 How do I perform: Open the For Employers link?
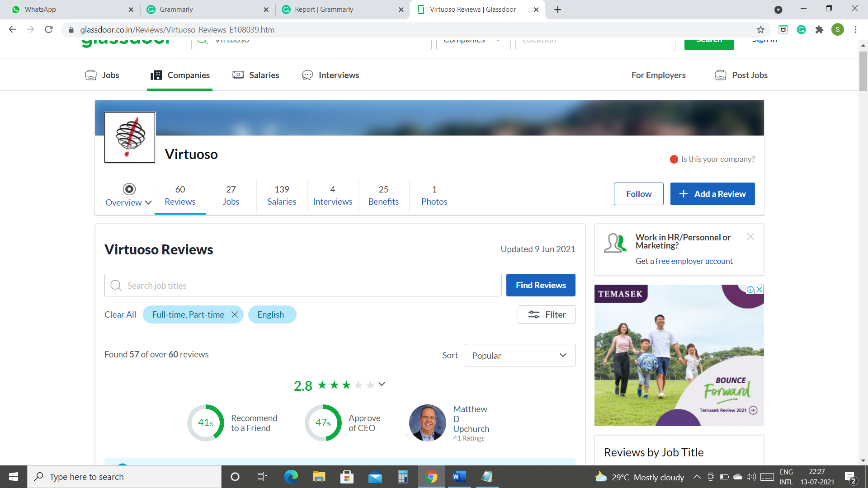pyautogui.click(x=658, y=75)
